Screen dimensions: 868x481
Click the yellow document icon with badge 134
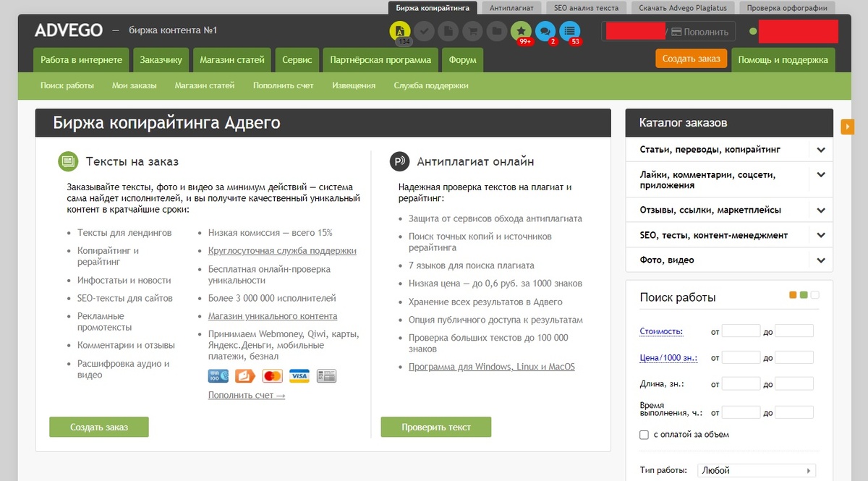pos(400,31)
